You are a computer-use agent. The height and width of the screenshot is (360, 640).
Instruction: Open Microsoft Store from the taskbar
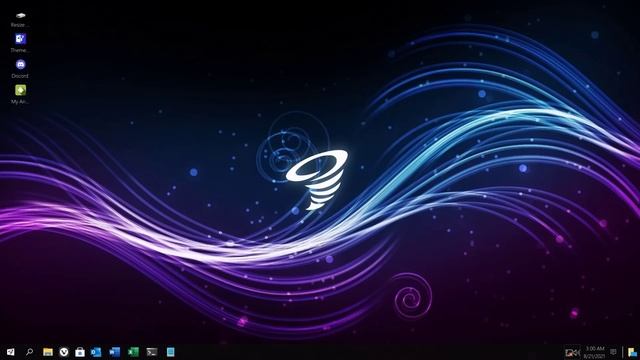point(80,352)
